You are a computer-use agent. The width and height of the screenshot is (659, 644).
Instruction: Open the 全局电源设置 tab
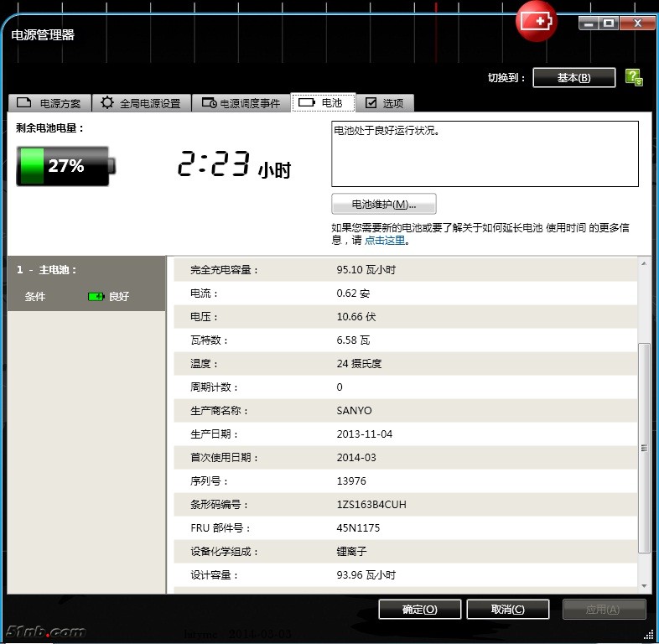(142, 103)
